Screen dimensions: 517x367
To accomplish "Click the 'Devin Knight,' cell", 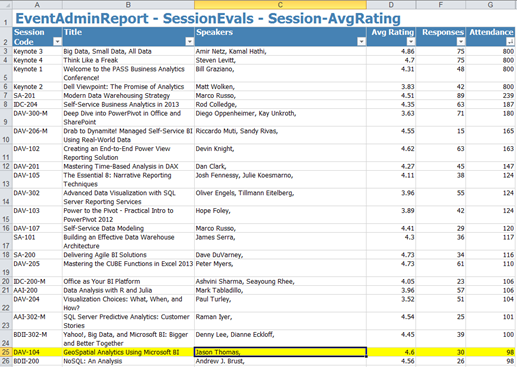I will 280,153.
